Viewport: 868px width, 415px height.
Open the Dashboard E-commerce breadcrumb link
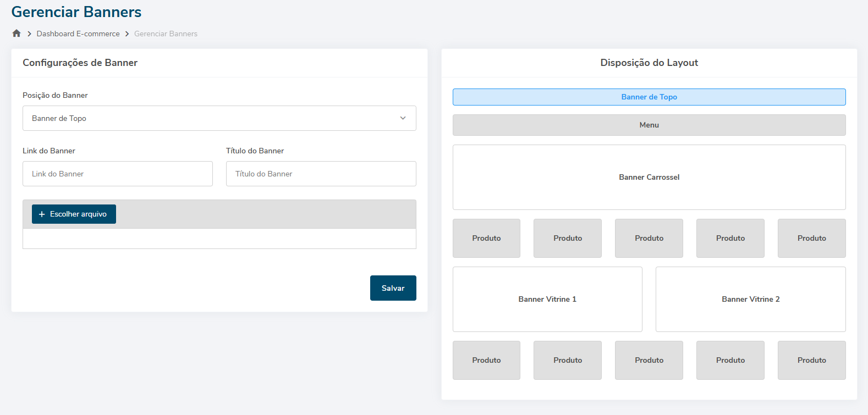click(x=78, y=34)
